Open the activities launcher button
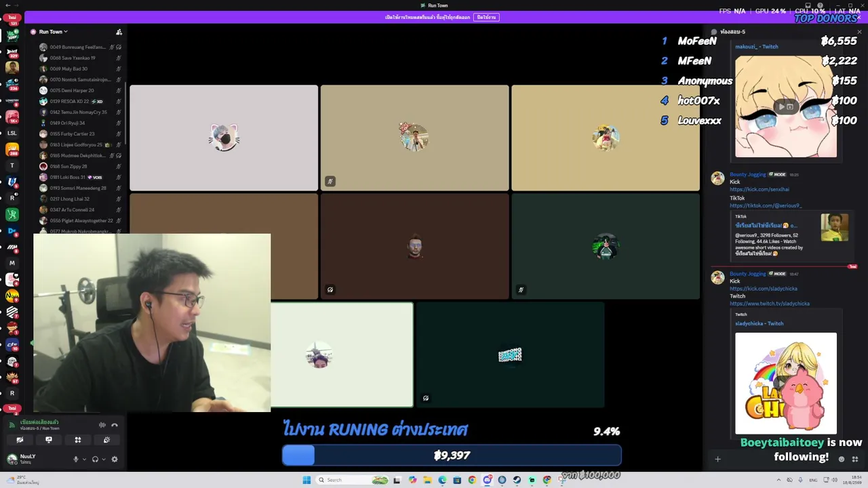 (x=78, y=440)
